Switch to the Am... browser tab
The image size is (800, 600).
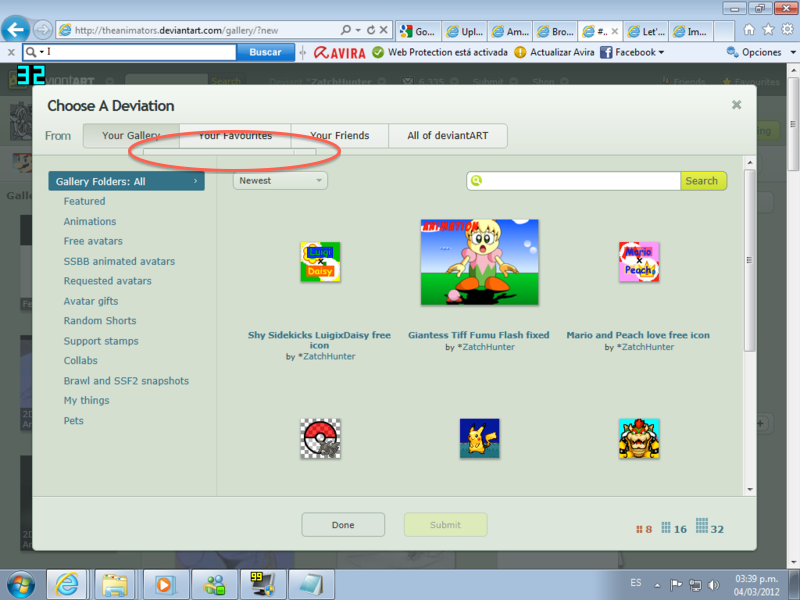[510, 31]
